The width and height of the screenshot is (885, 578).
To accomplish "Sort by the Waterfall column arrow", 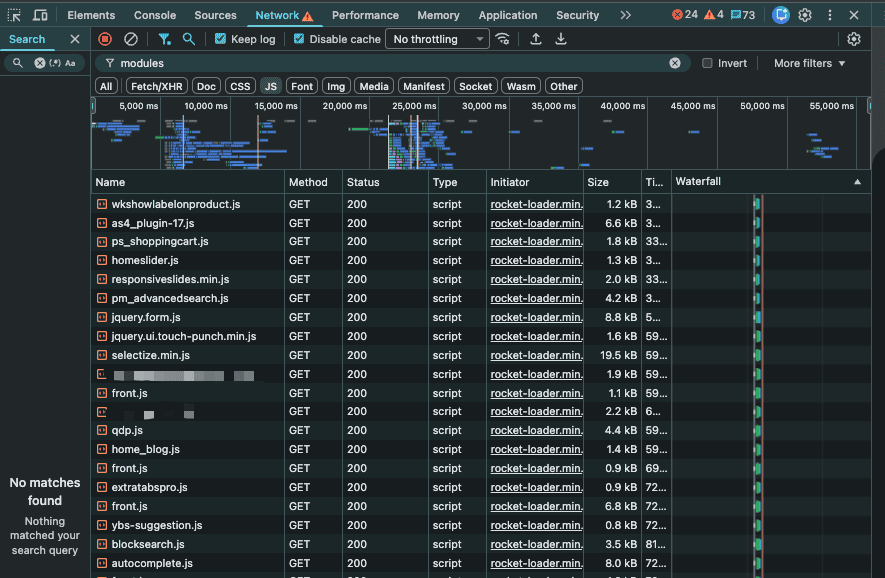I will (x=857, y=182).
